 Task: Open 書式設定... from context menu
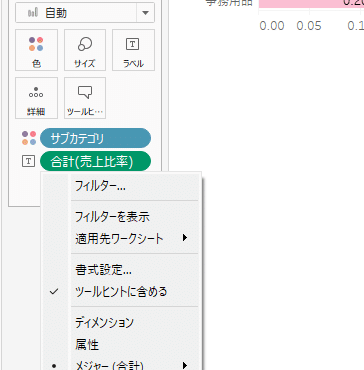point(122,270)
